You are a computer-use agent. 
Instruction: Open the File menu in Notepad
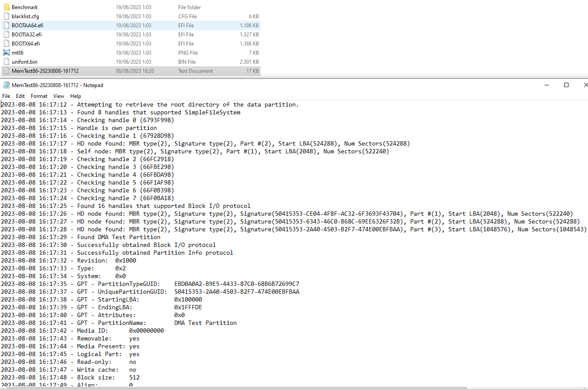pos(6,96)
